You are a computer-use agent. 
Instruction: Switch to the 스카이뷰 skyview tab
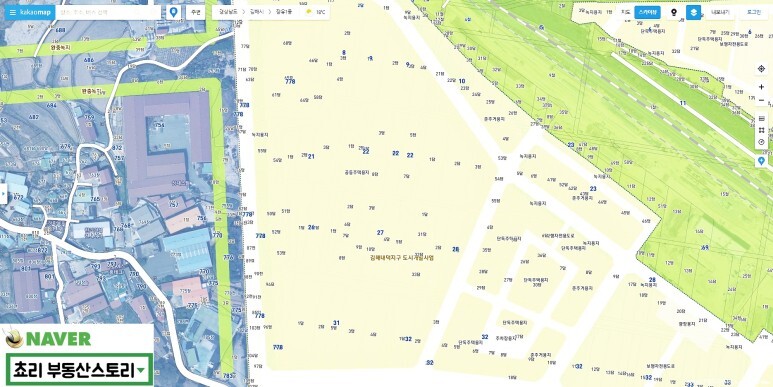tap(648, 12)
